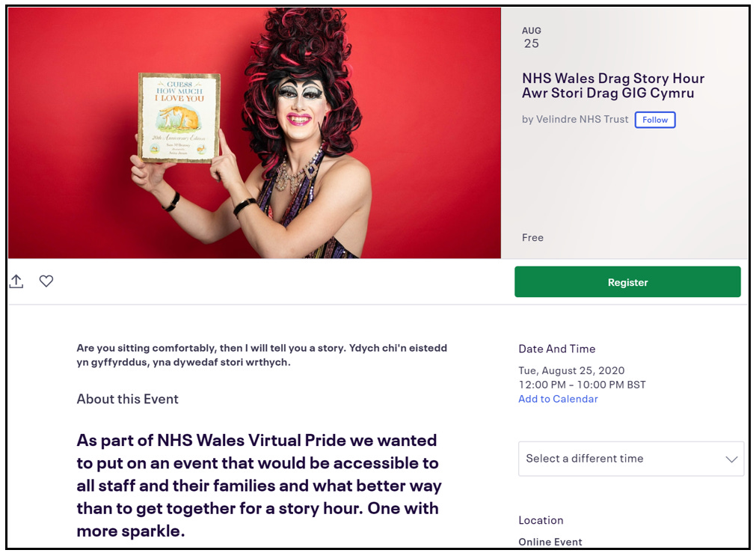Click the Location heading
Image resolution: width=756 pixels, height=553 pixels.
541,520
